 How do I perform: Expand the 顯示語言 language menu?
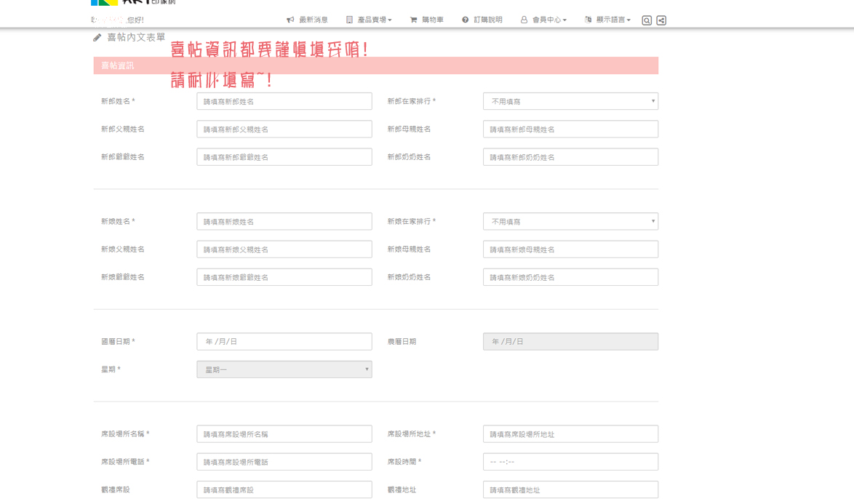point(607,20)
